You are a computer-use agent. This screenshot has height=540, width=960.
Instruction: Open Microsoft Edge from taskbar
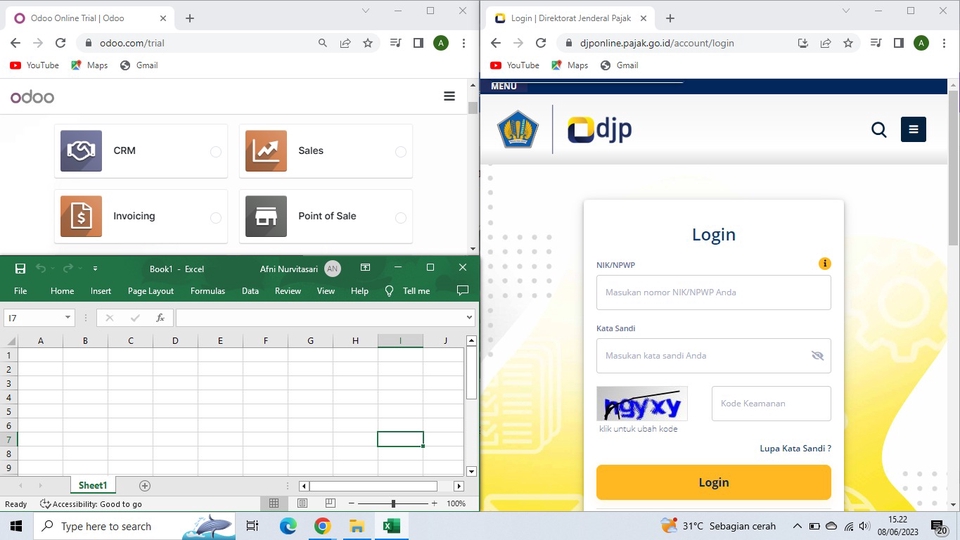288,526
